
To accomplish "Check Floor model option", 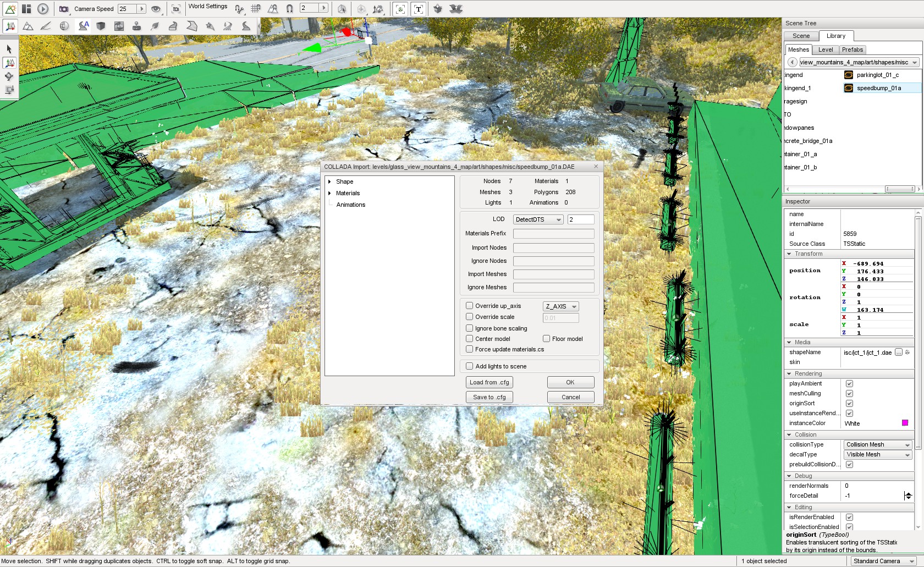I will point(547,339).
